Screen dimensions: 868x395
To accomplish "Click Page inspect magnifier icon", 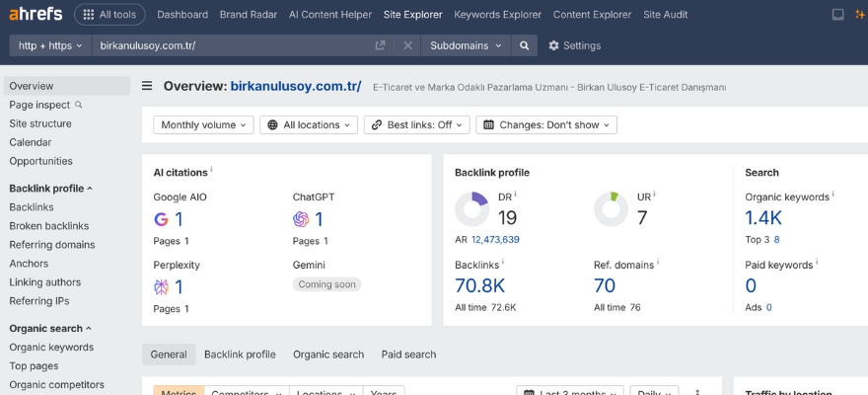I will click(79, 104).
